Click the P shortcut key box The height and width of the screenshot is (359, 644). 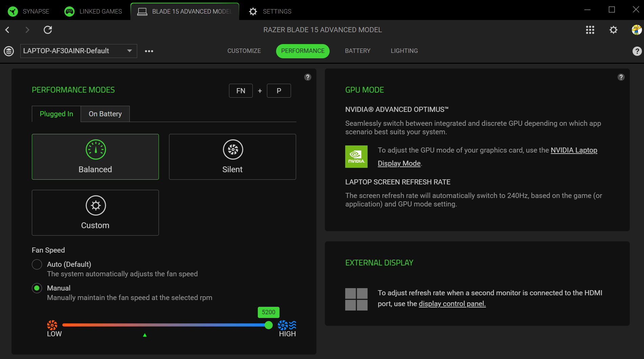[x=279, y=91]
